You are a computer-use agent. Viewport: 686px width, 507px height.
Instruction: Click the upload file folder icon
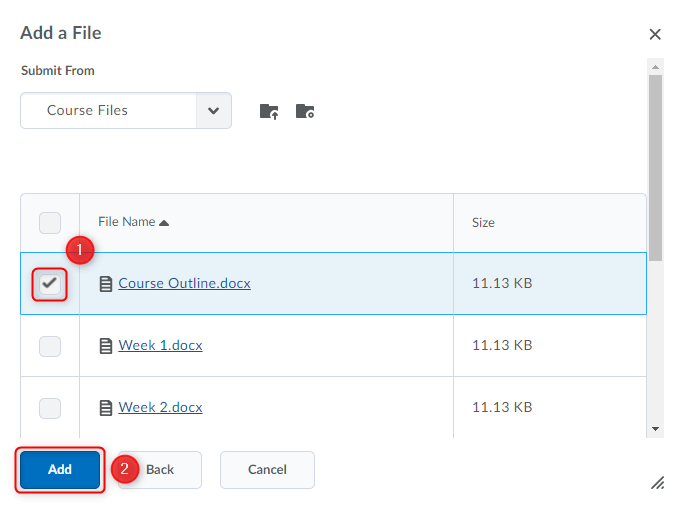coord(269,111)
